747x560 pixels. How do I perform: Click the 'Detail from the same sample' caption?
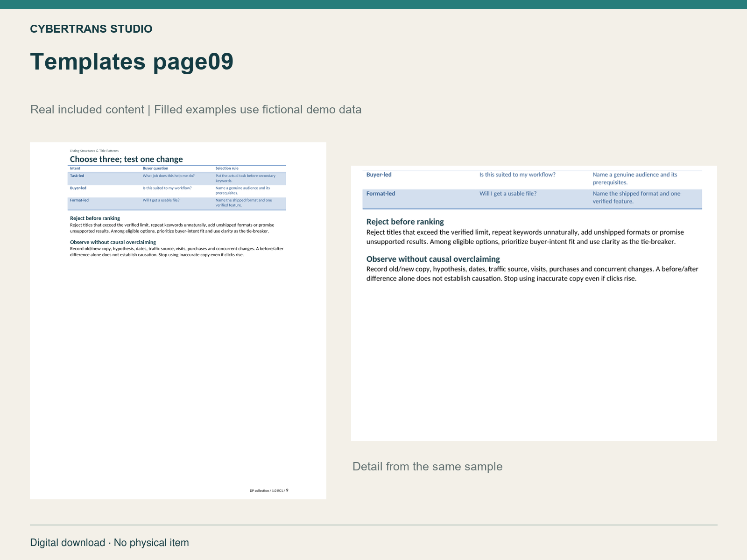pos(427,467)
